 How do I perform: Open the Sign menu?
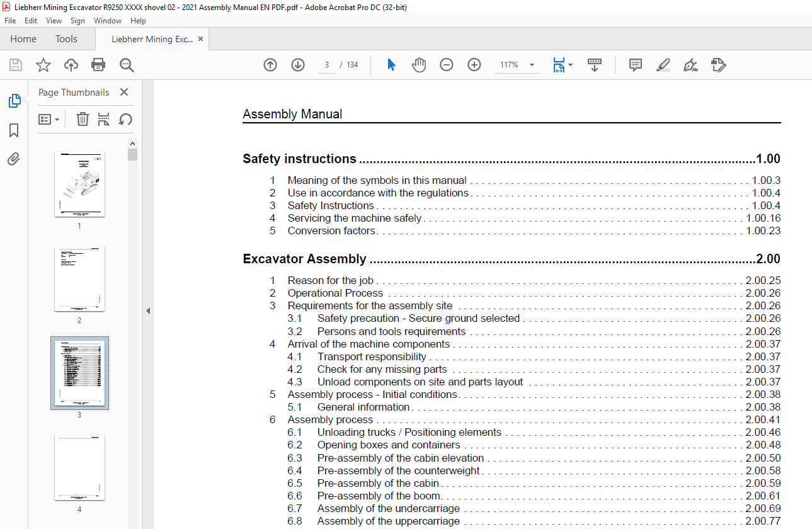click(x=77, y=21)
